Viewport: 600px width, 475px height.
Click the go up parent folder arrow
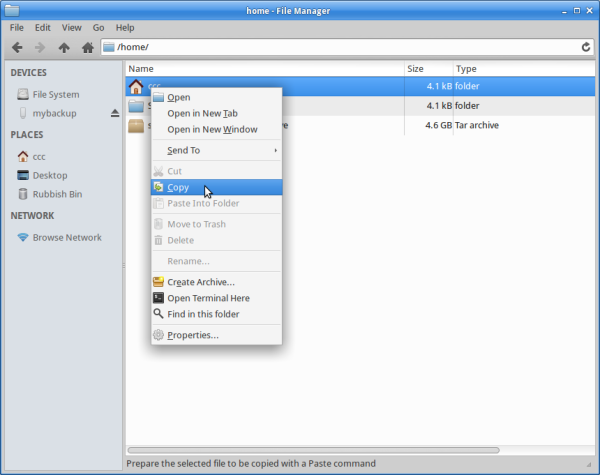(65, 47)
